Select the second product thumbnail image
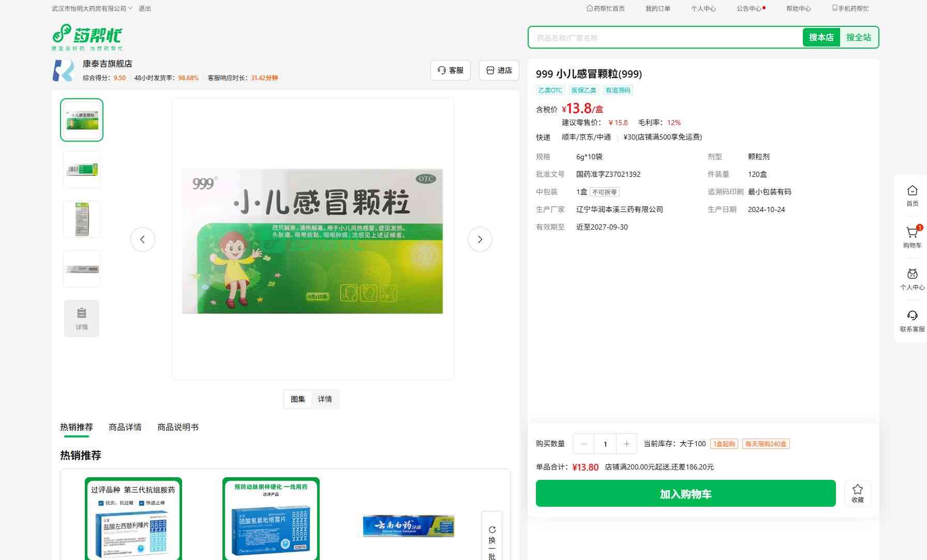 coord(82,170)
